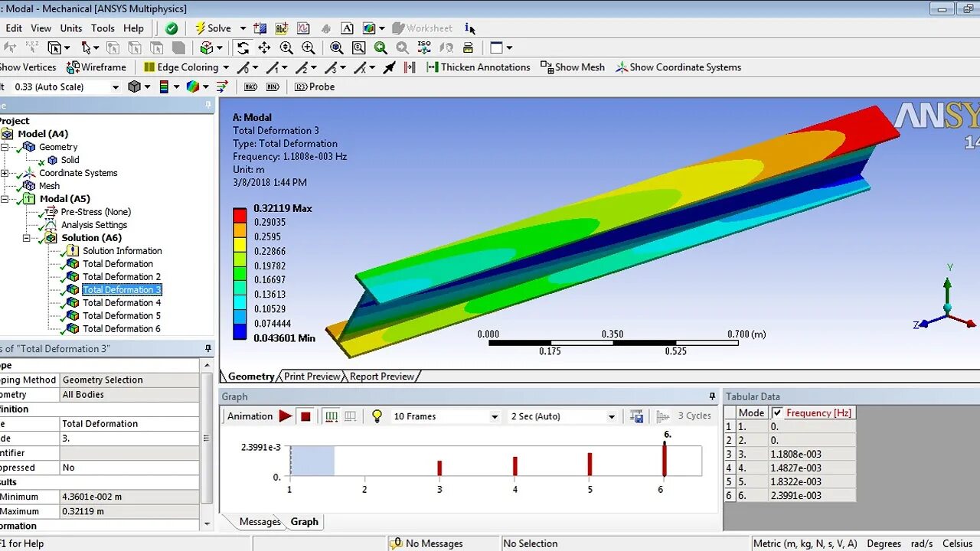
Task: Activate the Probe tool
Action: coord(315,86)
